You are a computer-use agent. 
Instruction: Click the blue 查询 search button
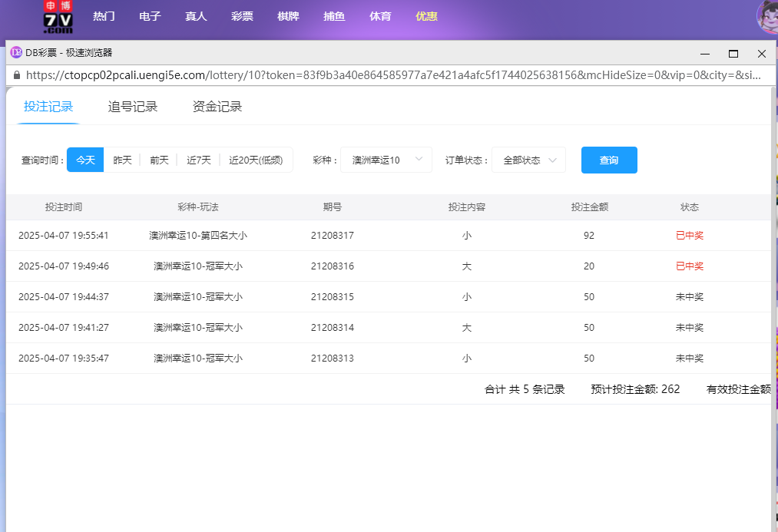click(x=609, y=160)
